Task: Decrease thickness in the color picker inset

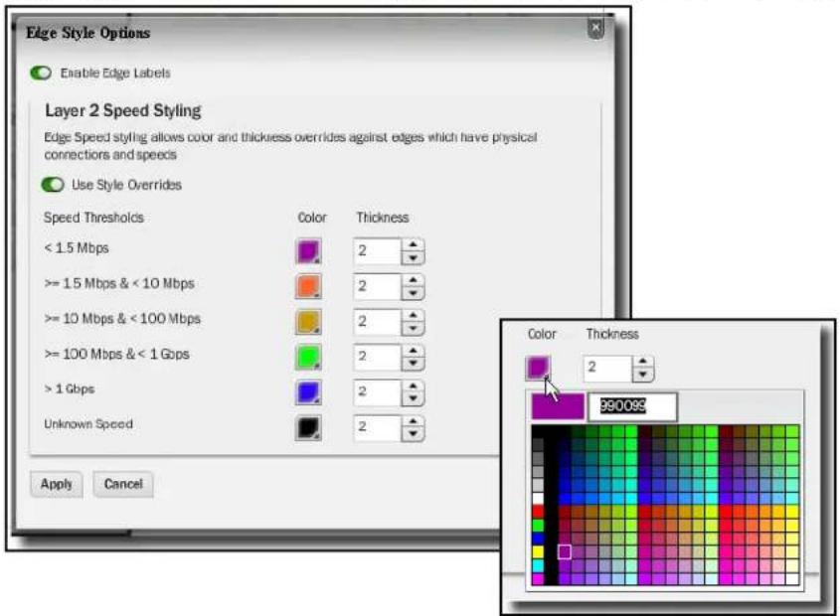Action: pyautogui.click(x=643, y=375)
